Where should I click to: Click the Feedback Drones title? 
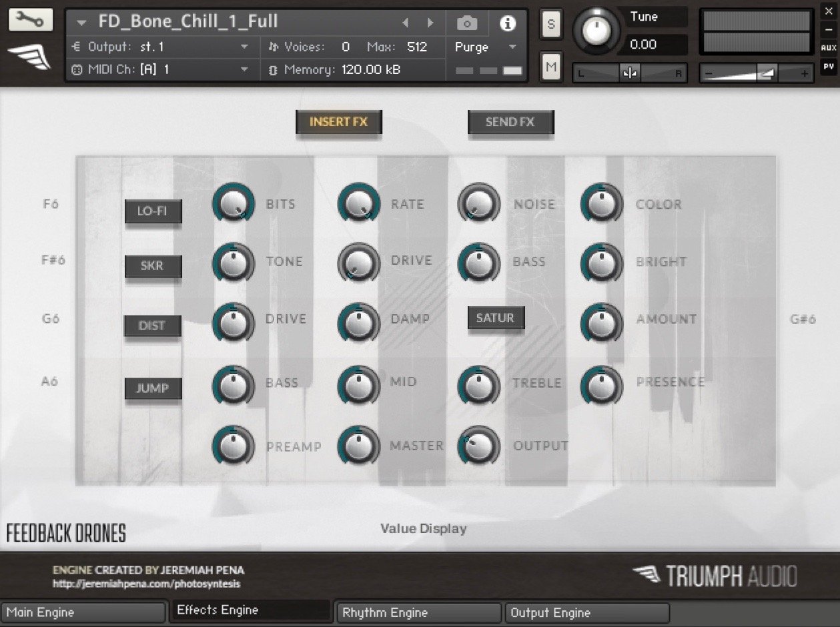(66, 534)
